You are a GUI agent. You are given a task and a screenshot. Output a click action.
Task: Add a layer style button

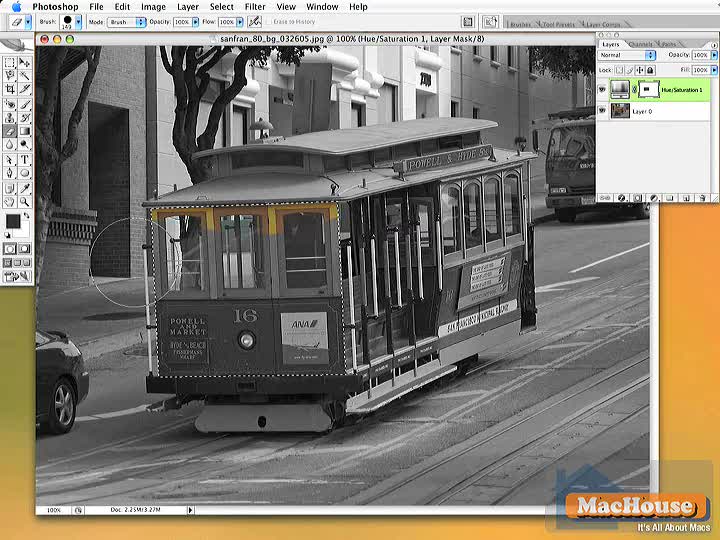click(621, 198)
